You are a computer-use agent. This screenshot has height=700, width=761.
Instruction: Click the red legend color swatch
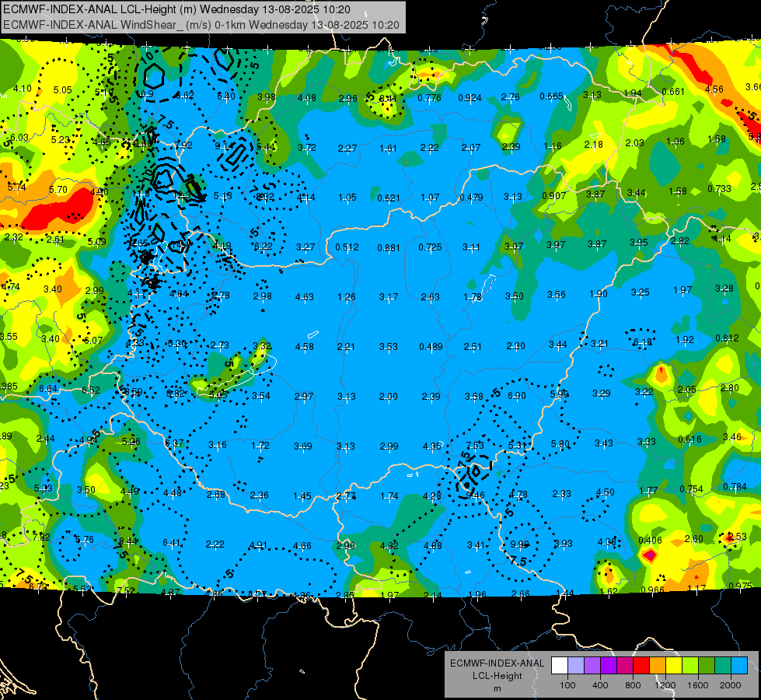tap(641, 666)
